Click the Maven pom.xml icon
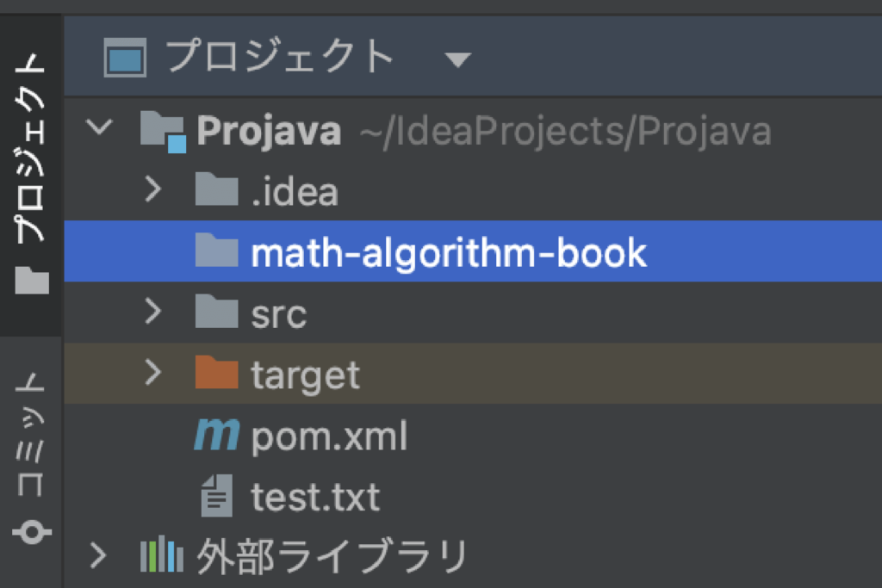 click(x=215, y=436)
